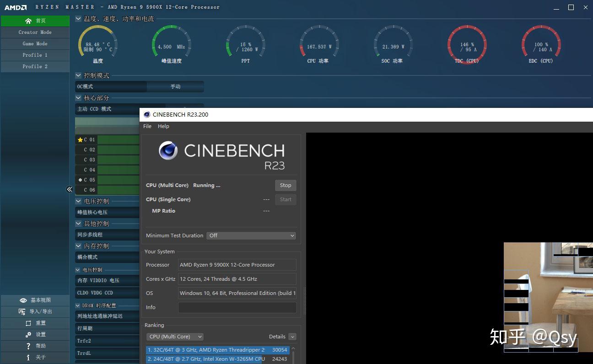
Task: Click the 设置 settings button
Action: point(35,335)
